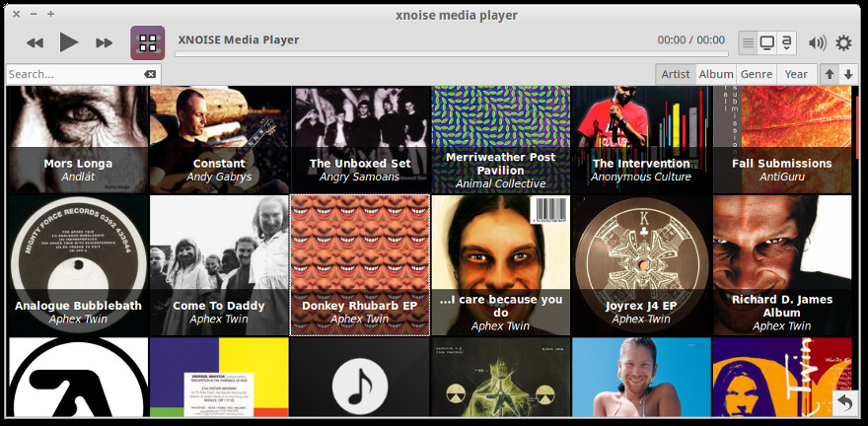Select ...I care because you do album
868x426 pixels.
[x=501, y=265]
